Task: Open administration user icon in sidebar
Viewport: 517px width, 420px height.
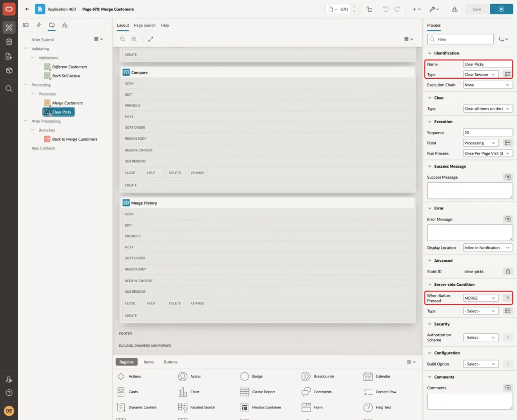Action: [x=9, y=380]
